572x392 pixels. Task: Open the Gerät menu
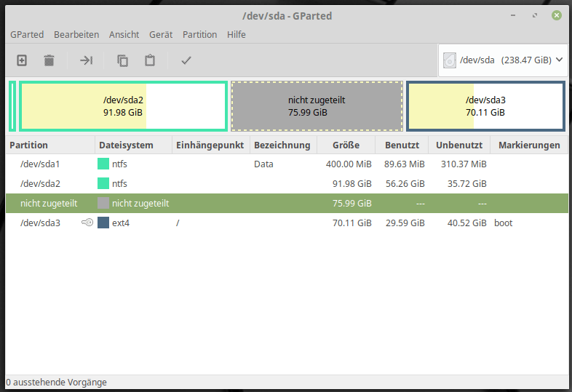click(x=161, y=35)
